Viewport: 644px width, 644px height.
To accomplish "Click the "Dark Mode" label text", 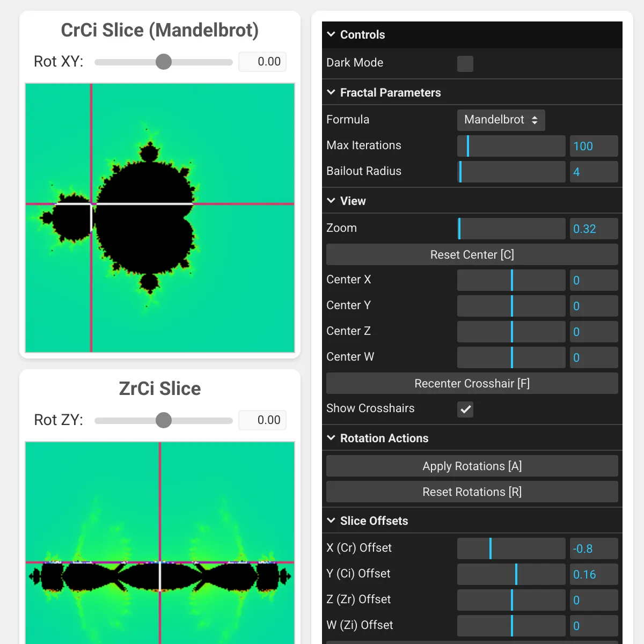I will tap(355, 63).
